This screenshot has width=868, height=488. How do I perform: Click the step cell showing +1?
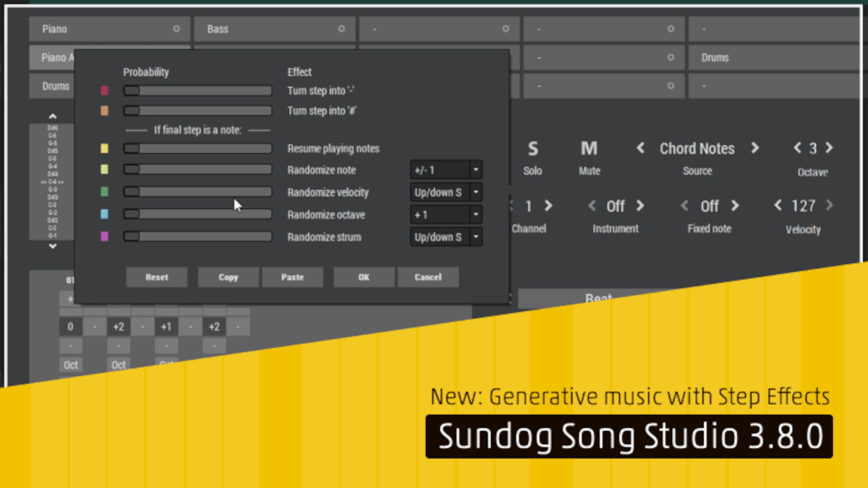click(166, 327)
